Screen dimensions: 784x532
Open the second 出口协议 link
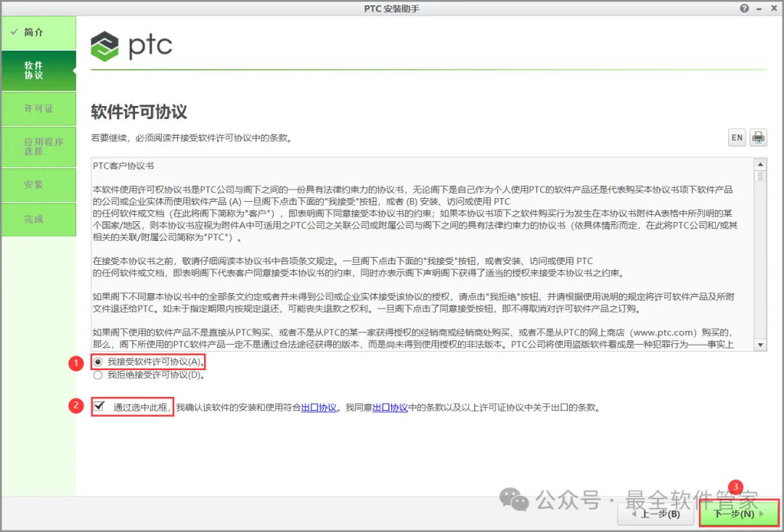click(x=391, y=407)
